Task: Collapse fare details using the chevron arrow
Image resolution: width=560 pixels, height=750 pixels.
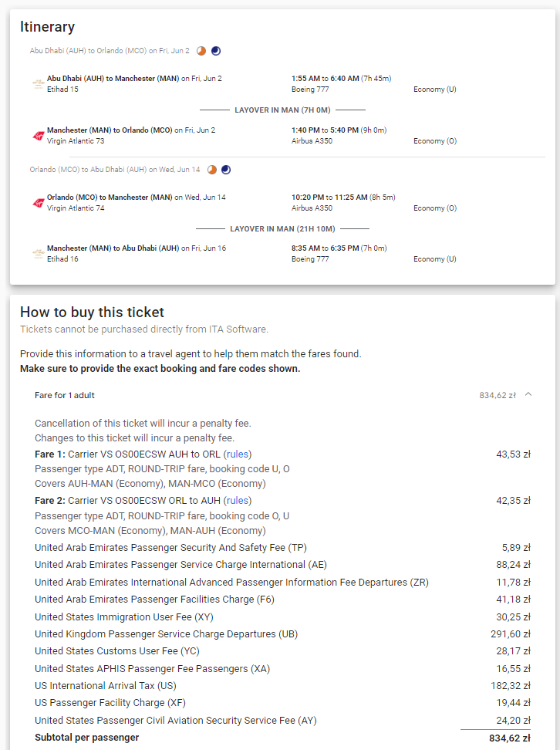Action: click(x=528, y=394)
